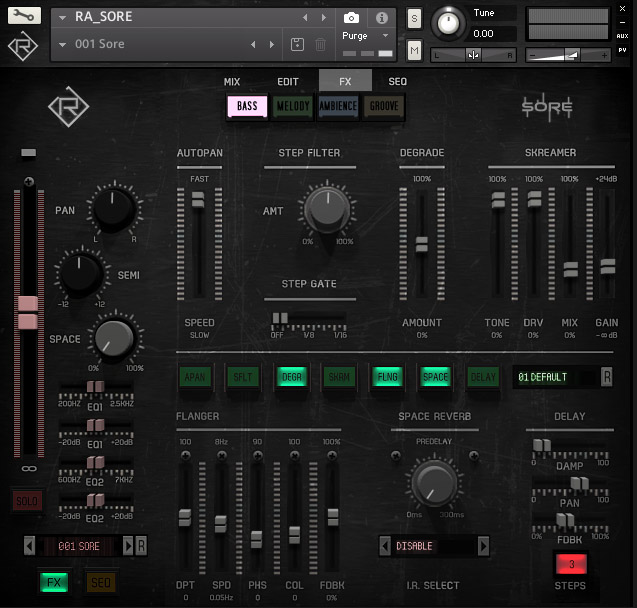
Task: Enable the APAN autopan effect
Action: [x=194, y=376]
